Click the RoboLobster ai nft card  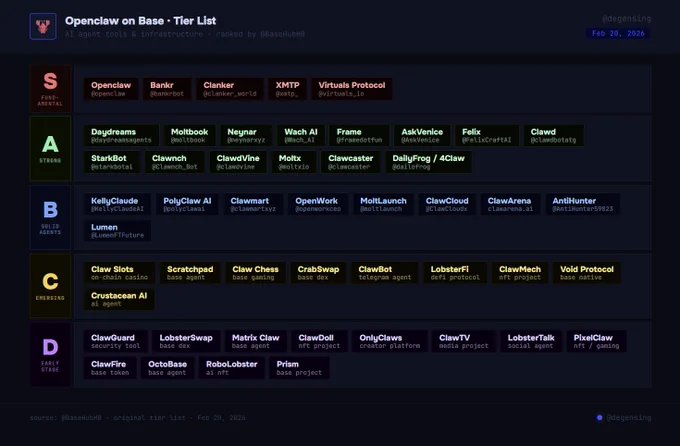click(x=232, y=367)
